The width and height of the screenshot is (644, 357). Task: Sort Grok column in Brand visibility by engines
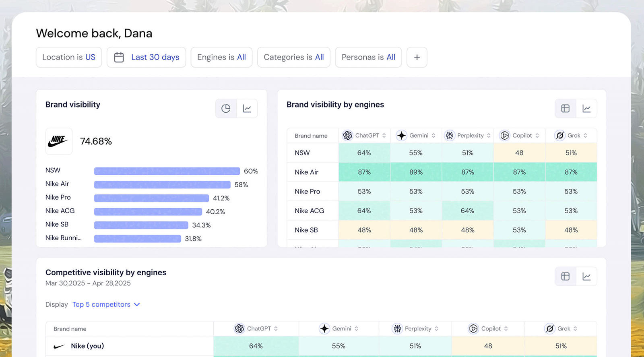coord(585,136)
